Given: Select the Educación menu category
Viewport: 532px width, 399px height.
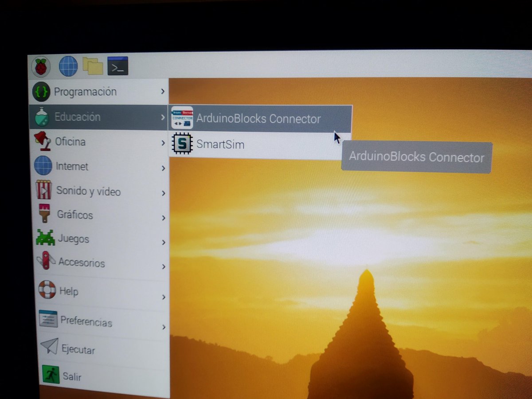Looking at the screenshot, I should pos(98,117).
